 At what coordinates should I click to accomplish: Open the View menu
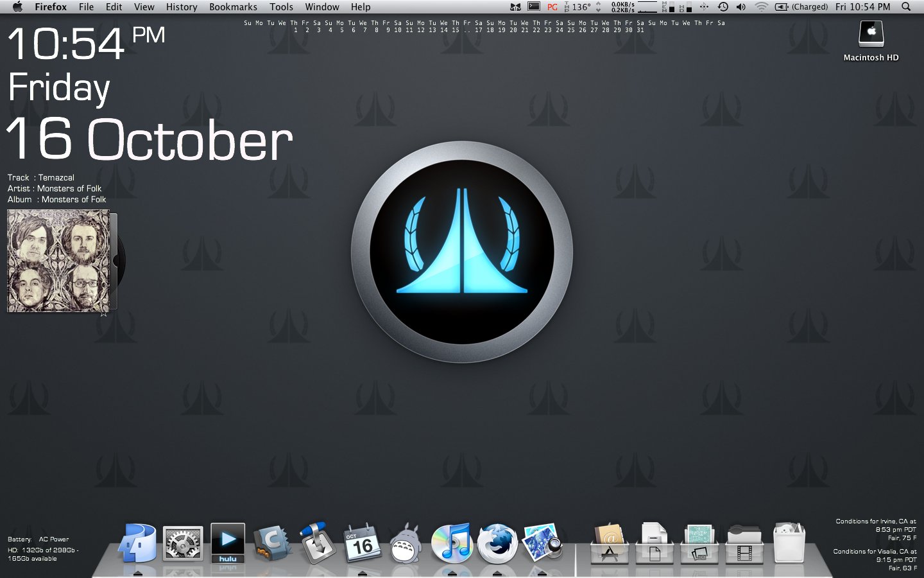[x=144, y=6]
